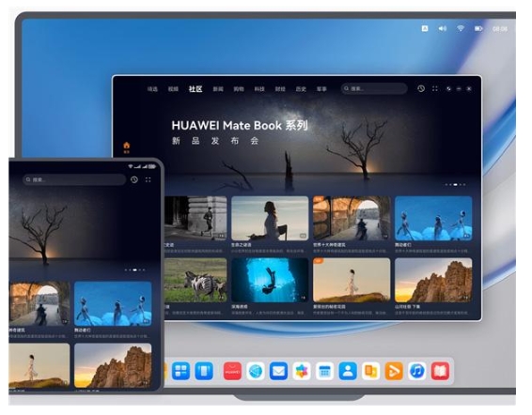The width and height of the screenshot is (532, 415).
Task: Switch to the 军事 tab
Action: (x=321, y=89)
